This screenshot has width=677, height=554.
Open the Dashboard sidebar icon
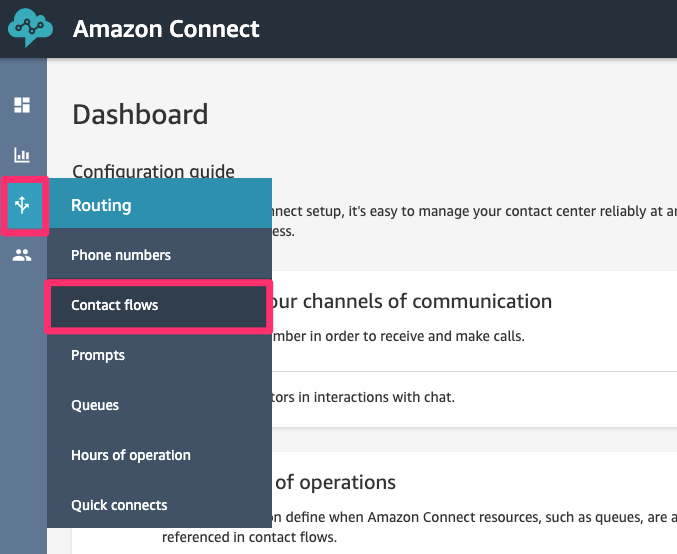tap(22, 105)
